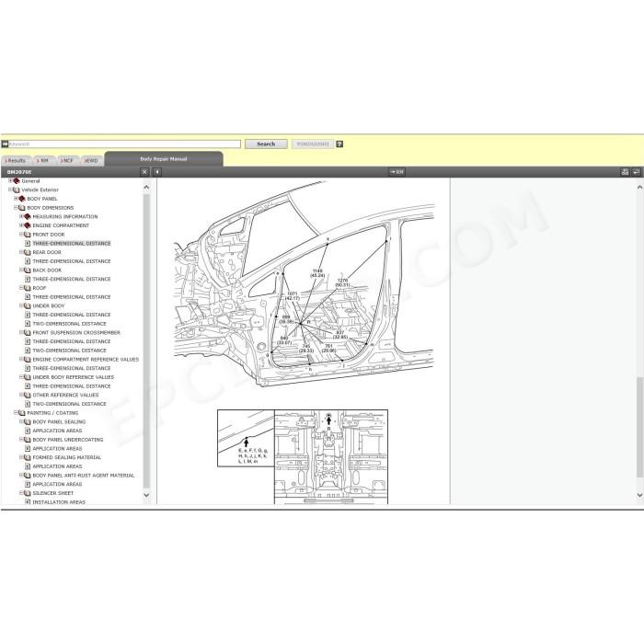Viewport: 644px width, 644px height.
Task: Open THREE-DIMENSIONAL DISTANCE under ROOF
Action: tap(72, 297)
